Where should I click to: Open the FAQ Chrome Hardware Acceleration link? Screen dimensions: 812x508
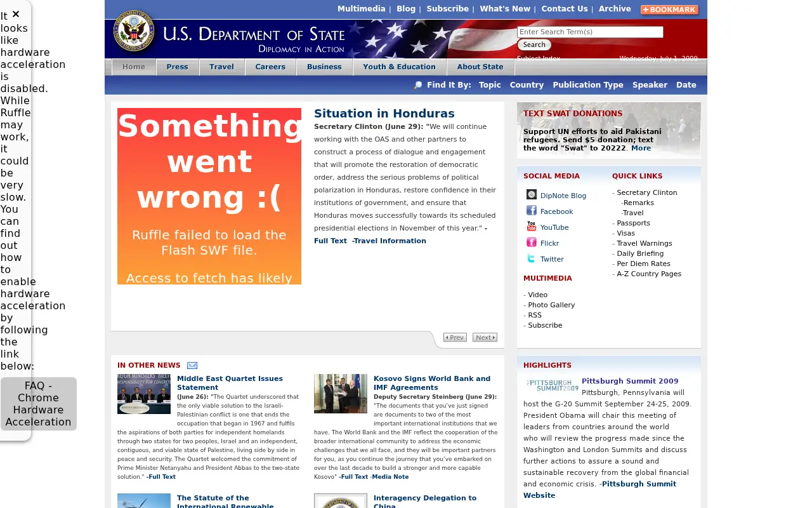coord(38,404)
